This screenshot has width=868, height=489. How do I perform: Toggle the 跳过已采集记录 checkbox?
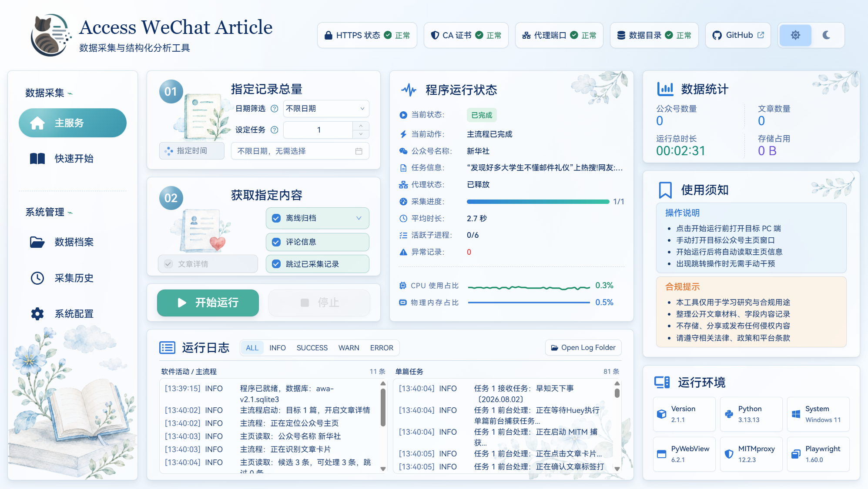click(x=276, y=264)
